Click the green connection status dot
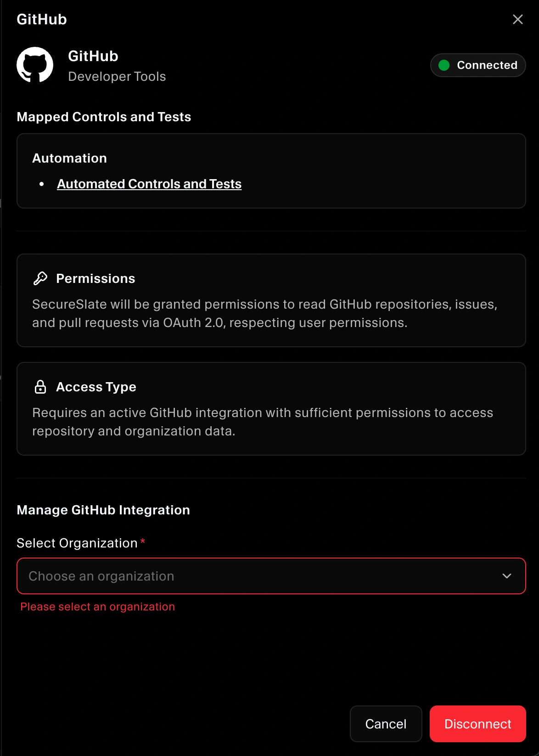539x756 pixels. pyautogui.click(x=444, y=65)
